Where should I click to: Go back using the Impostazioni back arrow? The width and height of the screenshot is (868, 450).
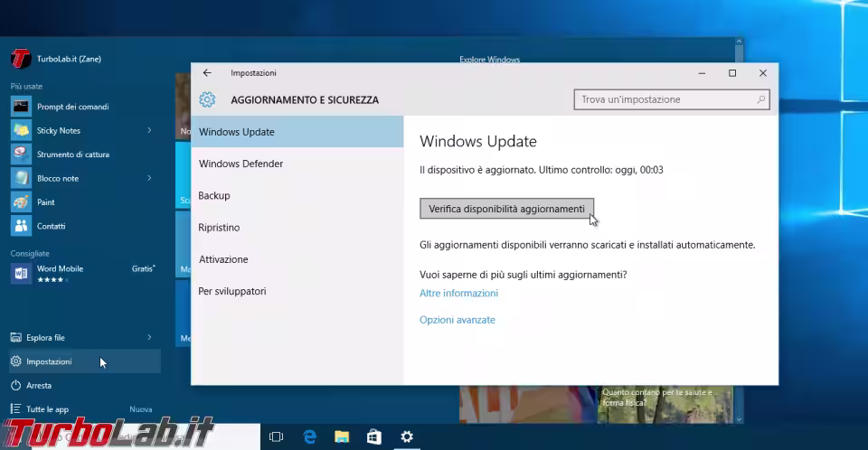pyautogui.click(x=207, y=72)
